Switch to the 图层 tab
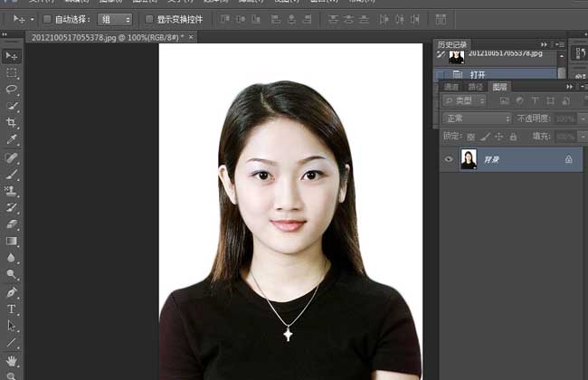This screenshot has width=588, height=380. click(499, 87)
